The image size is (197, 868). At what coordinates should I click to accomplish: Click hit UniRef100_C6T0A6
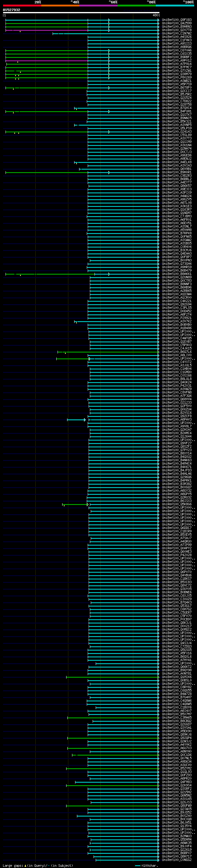(x=177, y=50)
